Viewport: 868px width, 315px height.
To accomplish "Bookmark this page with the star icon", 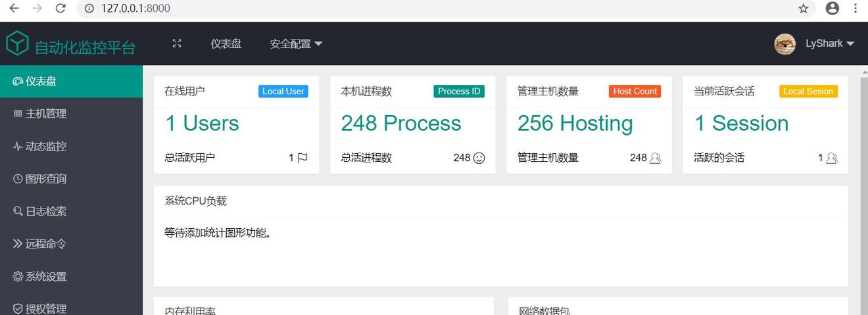I will pyautogui.click(x=804, y=9).
